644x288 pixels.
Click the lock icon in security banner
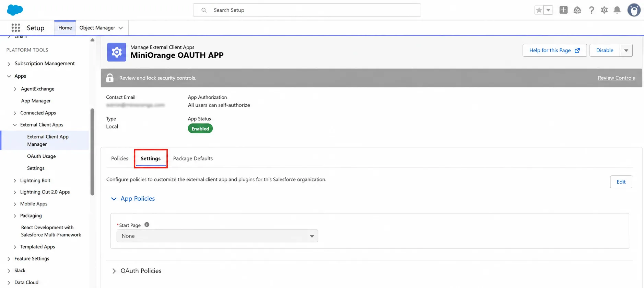click(x=110, y=78)
